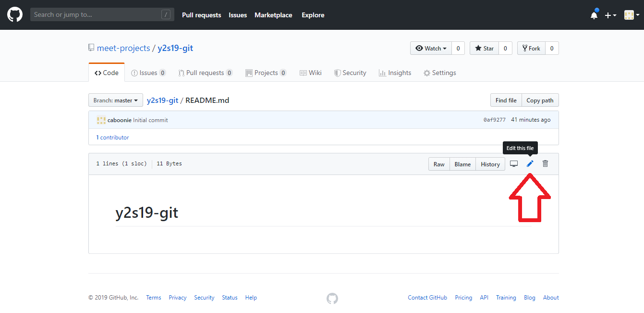Click the 41 minutes ago timestamp
Image resolution: width=644 pixels, height=313 pixels.
coord(531,120)
